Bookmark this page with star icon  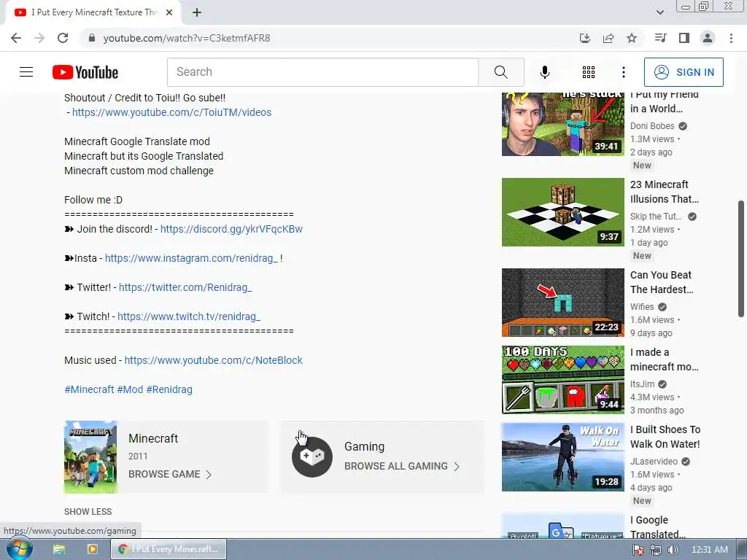click(x=632, y=38)
